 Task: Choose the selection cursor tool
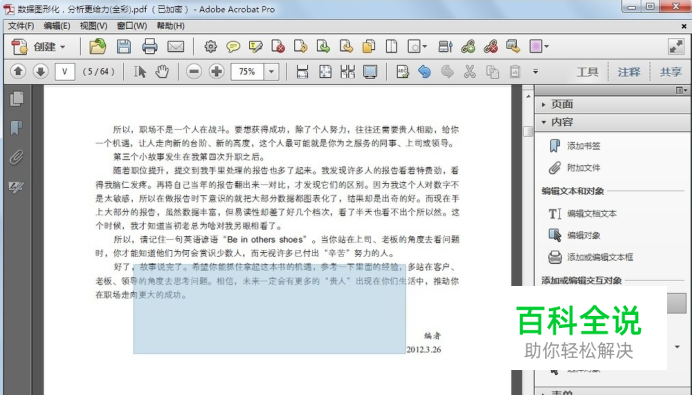(139, 71)
